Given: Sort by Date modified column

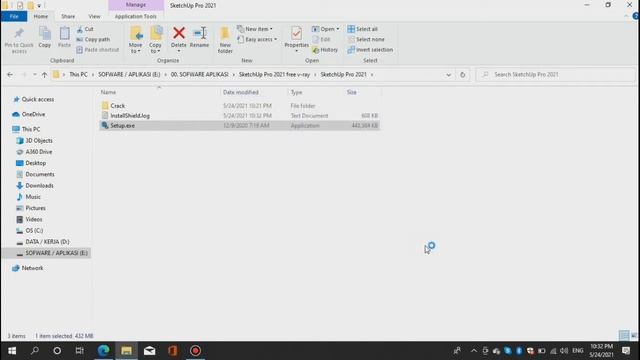Looking at the screenshot, I should tap(241, 92).
